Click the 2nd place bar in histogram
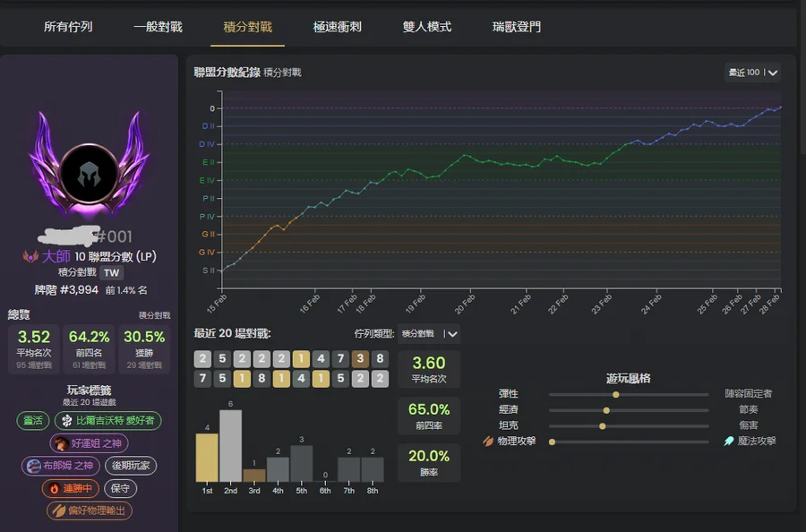 tap(231, 446)
